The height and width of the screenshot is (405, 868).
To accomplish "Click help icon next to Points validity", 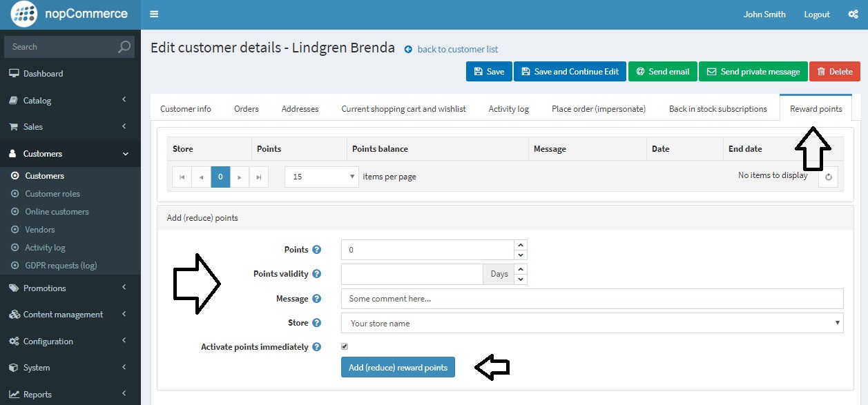I will 317,274.
